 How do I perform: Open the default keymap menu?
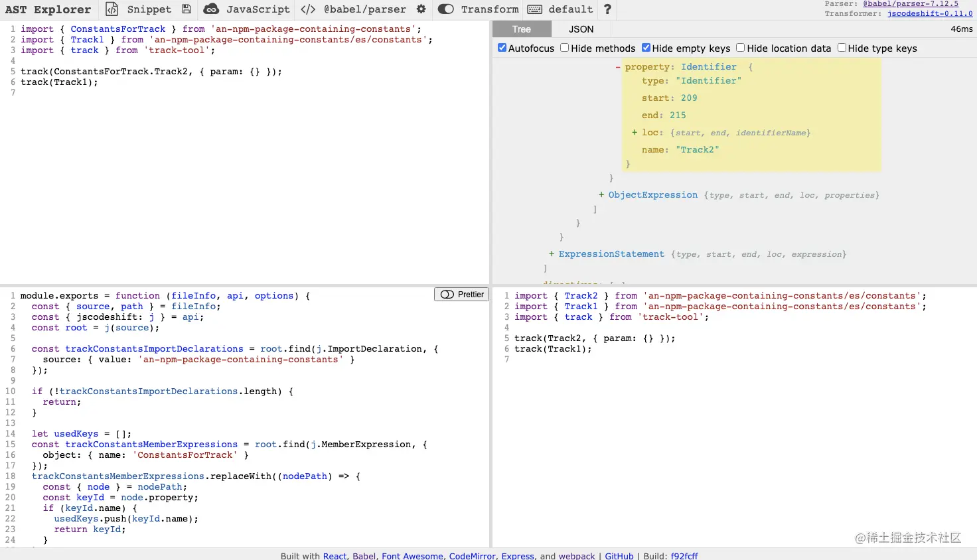(570, 9)
